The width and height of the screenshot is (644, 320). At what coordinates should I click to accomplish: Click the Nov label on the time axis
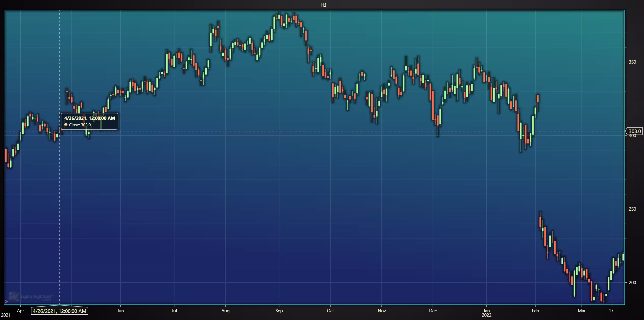tap(382, 311)
